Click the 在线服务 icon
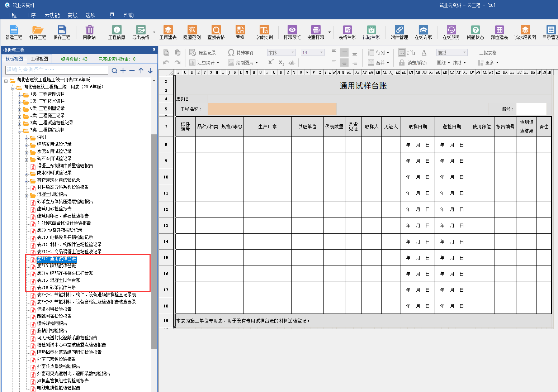The height and width of the screenshot is (392, 558). 451,32
